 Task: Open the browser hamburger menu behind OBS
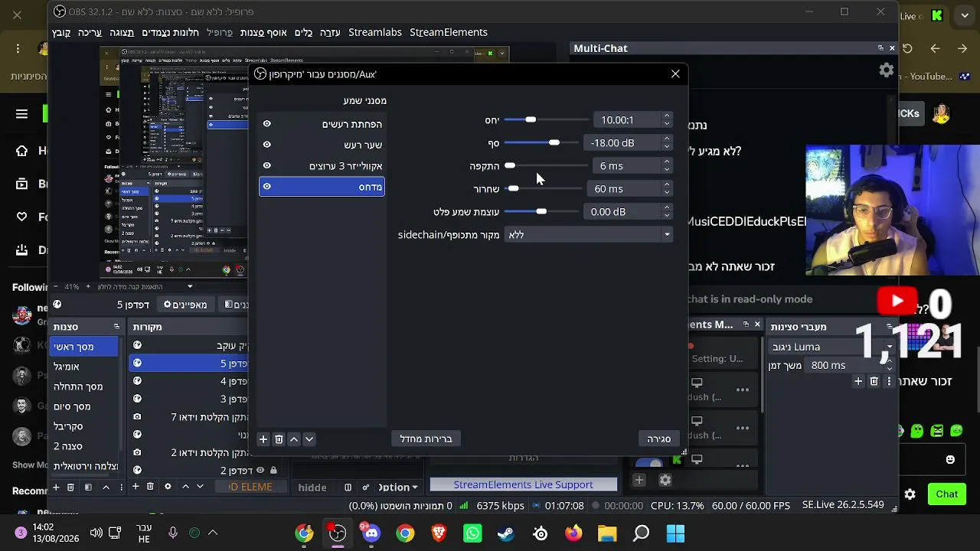tap(21, 114)
